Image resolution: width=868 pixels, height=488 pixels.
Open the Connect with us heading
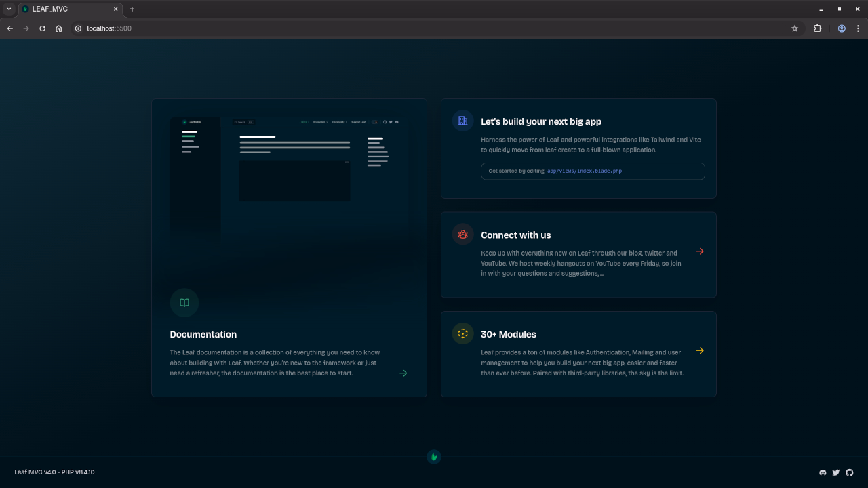pos(516,235)
